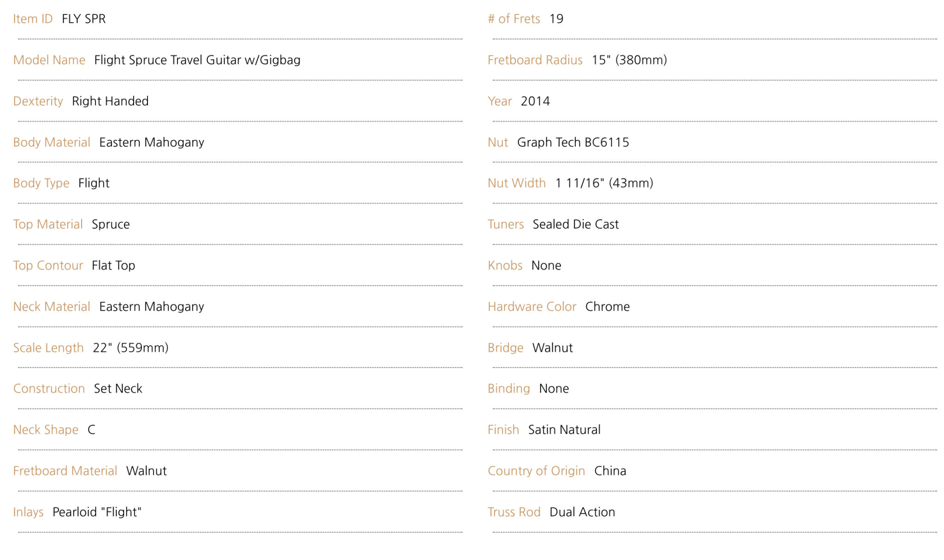The height and width of the screenshot is (560, 944).
Task: Click the Top Contour label
Action: coord(48,265)
